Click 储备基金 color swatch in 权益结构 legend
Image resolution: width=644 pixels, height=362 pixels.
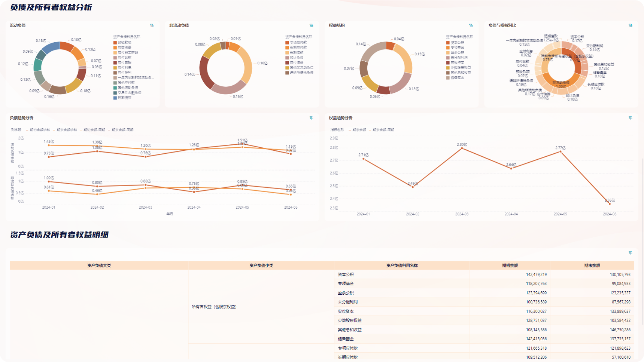[x=448, y=78]
